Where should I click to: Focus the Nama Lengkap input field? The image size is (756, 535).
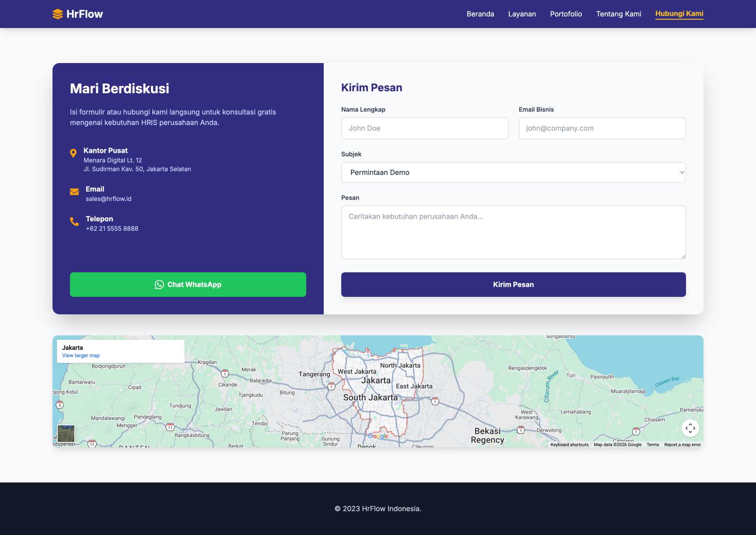424,128
